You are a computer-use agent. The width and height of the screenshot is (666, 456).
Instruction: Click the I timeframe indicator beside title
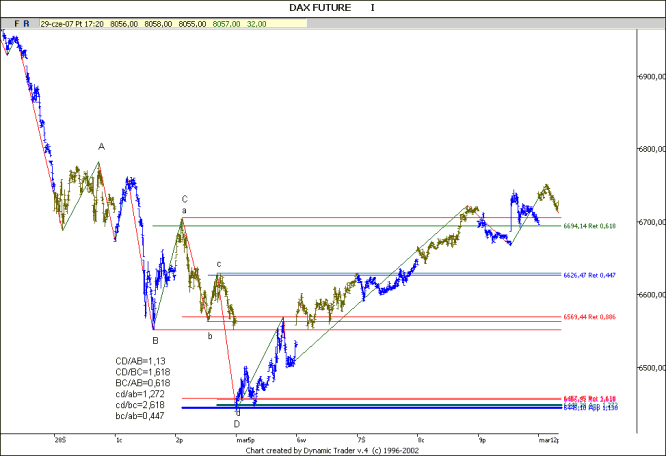coord(373,7)
